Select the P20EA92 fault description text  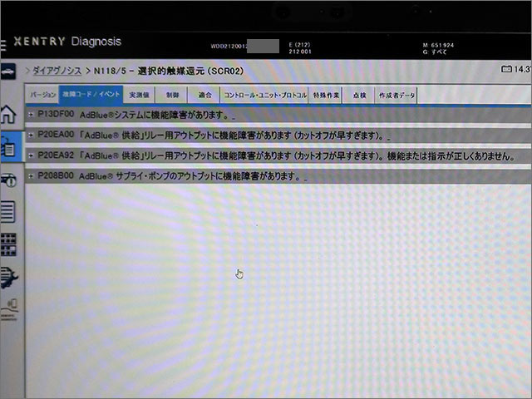(x=275, y=155)
